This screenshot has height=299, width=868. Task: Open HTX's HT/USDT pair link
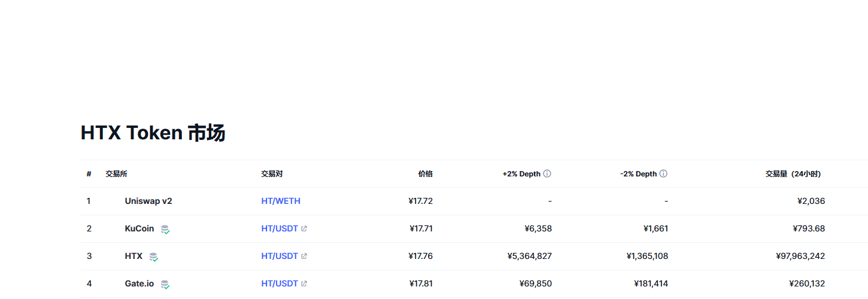coord(279,257)
